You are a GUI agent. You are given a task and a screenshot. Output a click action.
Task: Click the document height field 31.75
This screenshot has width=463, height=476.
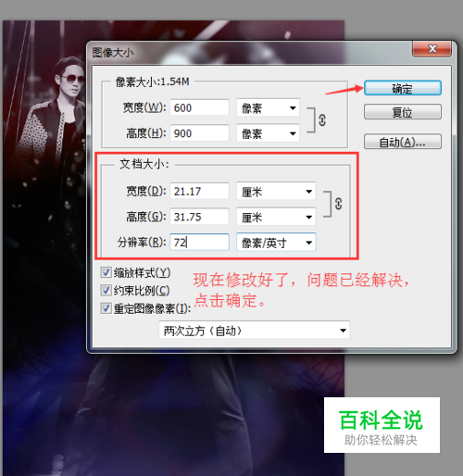point(199,217)
